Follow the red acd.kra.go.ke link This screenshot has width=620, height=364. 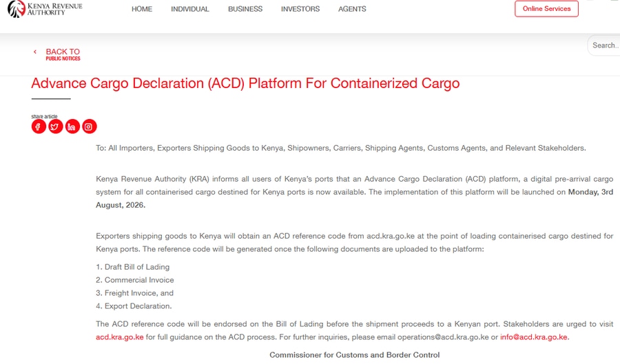coord(119,337)
